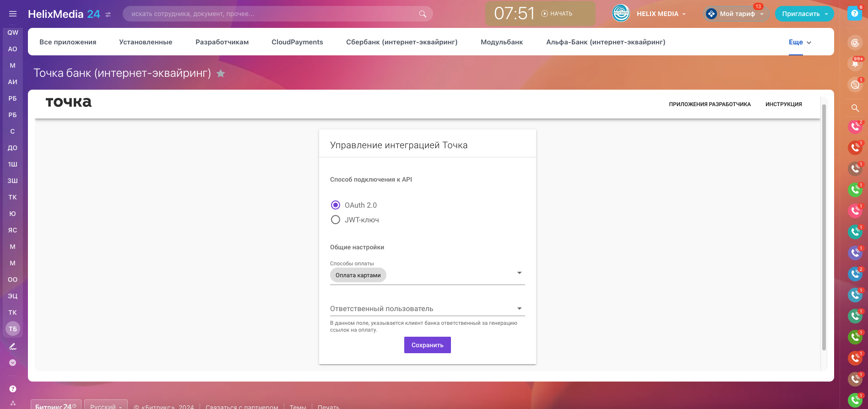The height and width of the screenshot is (409, 868).
Task: Start the workday with the НАЧАТЬ button
Action: [557, 14]
